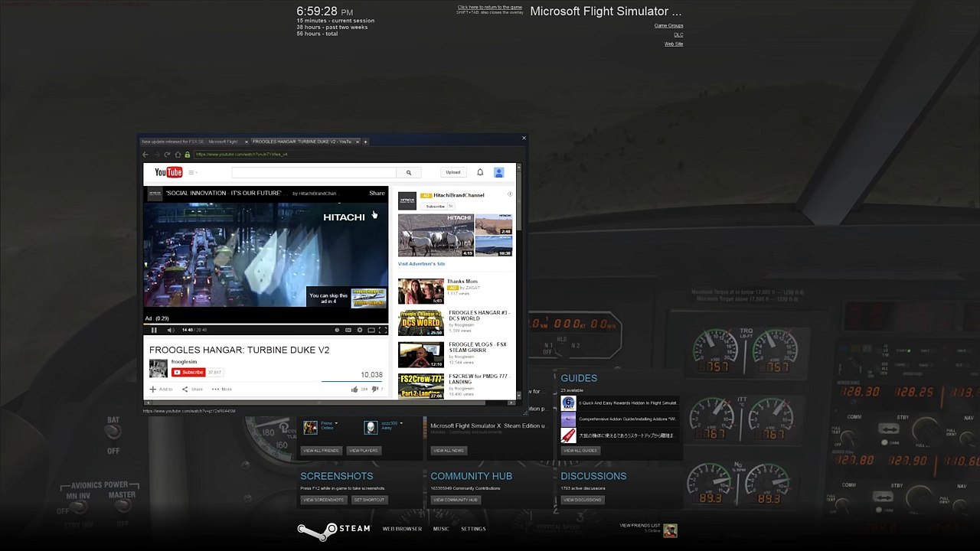
Task: Click Visit Advertiser's Site link
Action: click(x=421, y=264)
